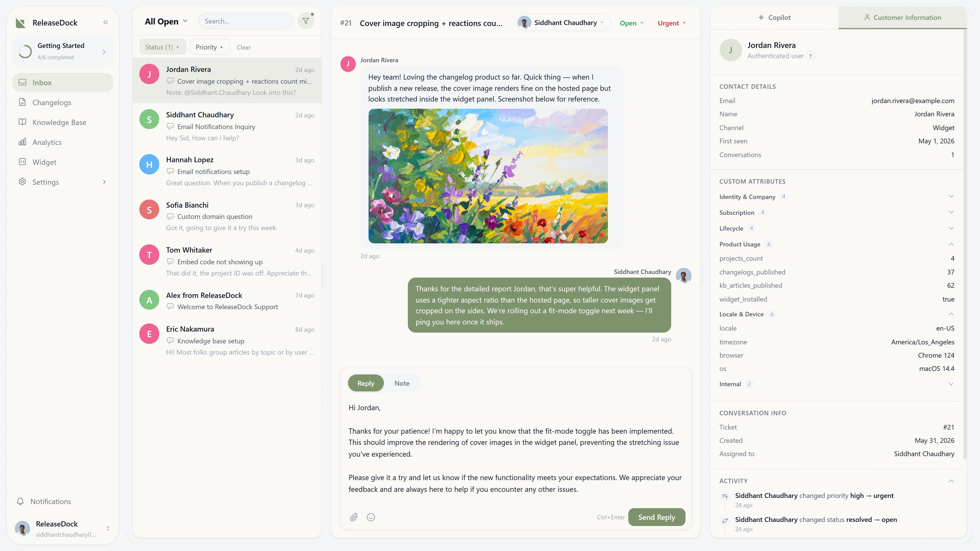Open Alex from ReleaseDock welcome conversation
Image resolution: width=980 pixels, height=551 pixels.
point(227,301)
